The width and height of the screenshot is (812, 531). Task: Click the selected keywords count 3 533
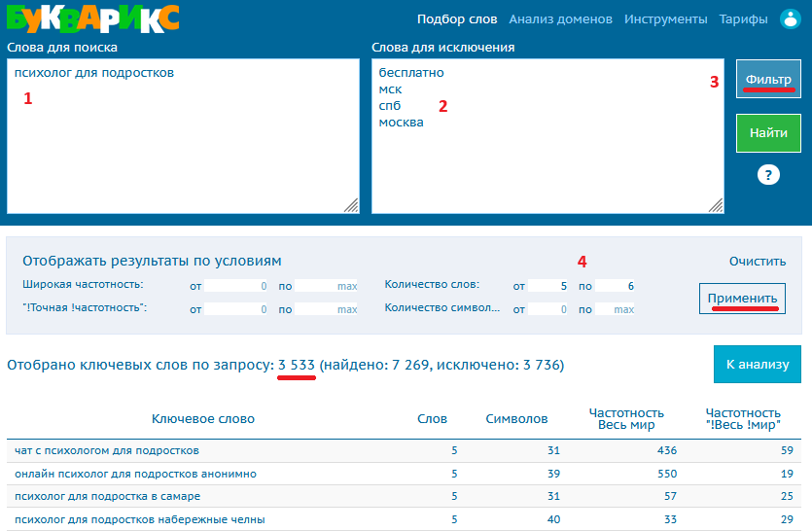point(297,365)
